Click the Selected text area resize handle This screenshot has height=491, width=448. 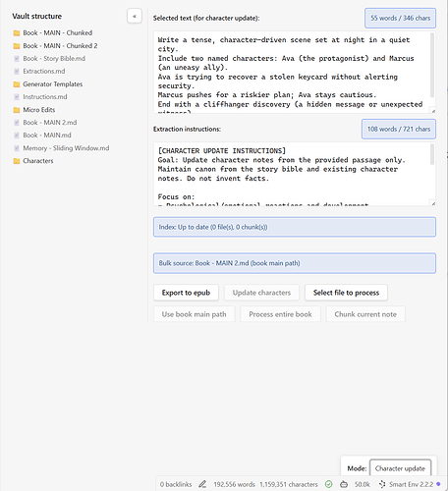pyautogui.click(x=433, y=111)
